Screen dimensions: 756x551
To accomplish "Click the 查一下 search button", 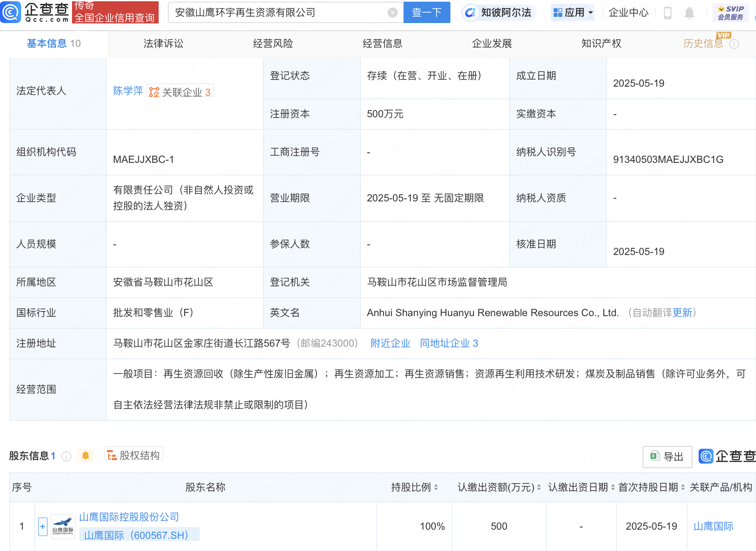I will (427, 12).
